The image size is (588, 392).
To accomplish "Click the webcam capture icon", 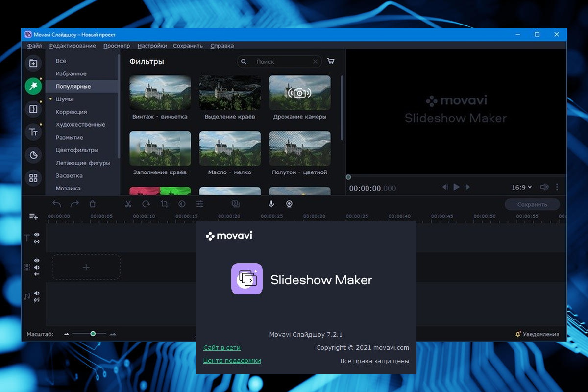I will (x=289, y=204).
